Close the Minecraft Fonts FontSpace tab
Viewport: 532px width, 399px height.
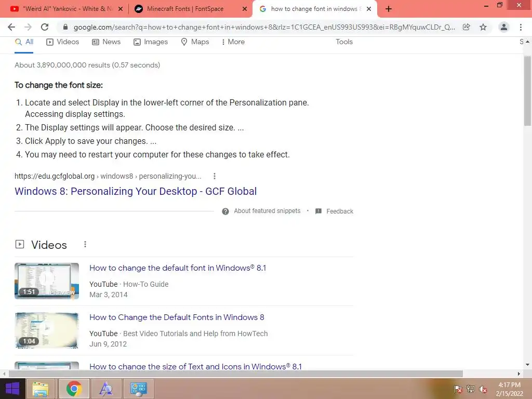click(245, 9)
